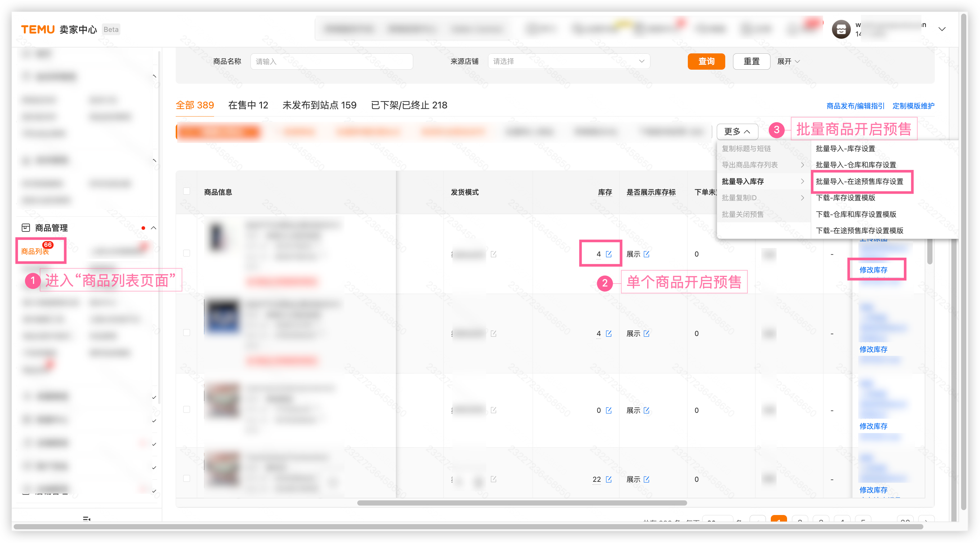Click edit icon beside stock value 0
Screen dimensions: 980x543
click(609, 410)
